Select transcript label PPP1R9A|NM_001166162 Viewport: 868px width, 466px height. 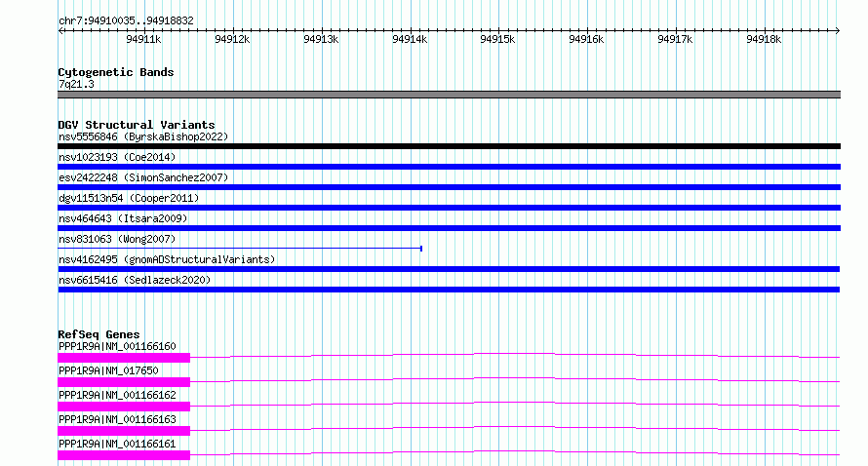(x=117, y=395)
